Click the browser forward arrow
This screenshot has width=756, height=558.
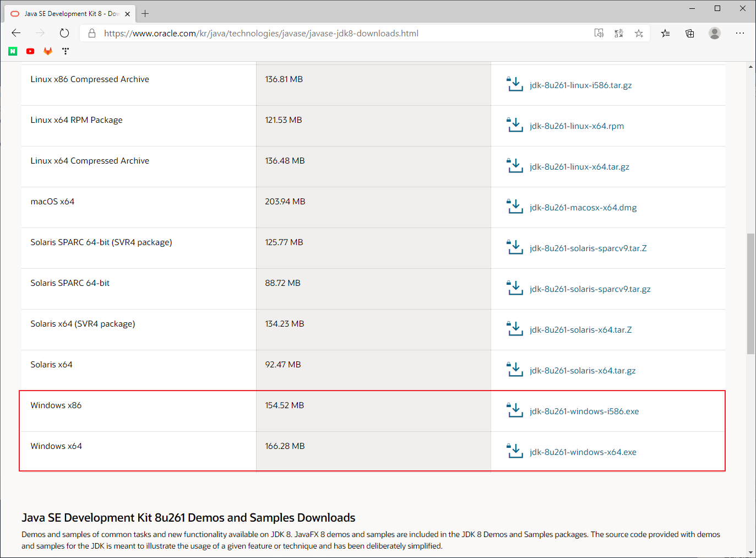40,33
